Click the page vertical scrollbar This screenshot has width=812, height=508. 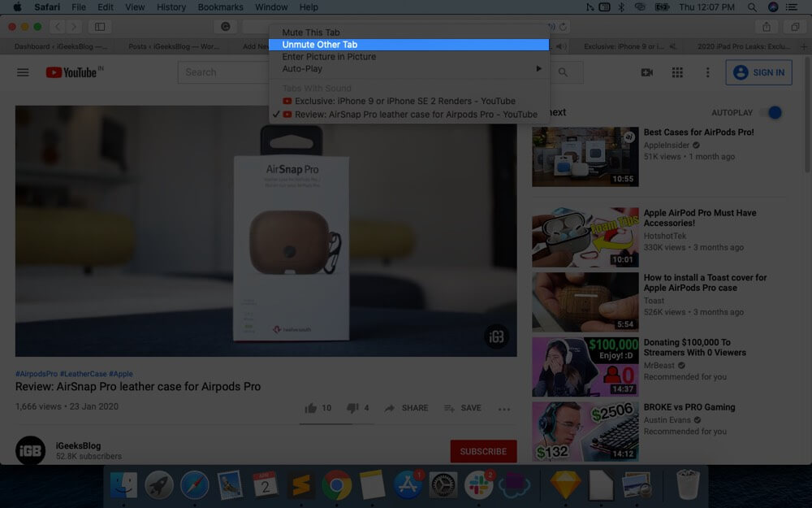click(807, 116)
